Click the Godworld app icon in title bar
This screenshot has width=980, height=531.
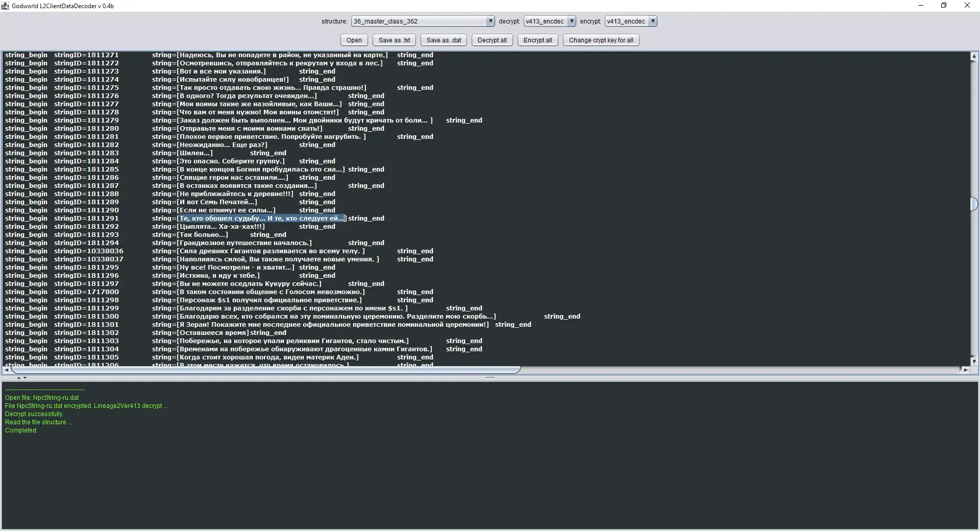6,6
